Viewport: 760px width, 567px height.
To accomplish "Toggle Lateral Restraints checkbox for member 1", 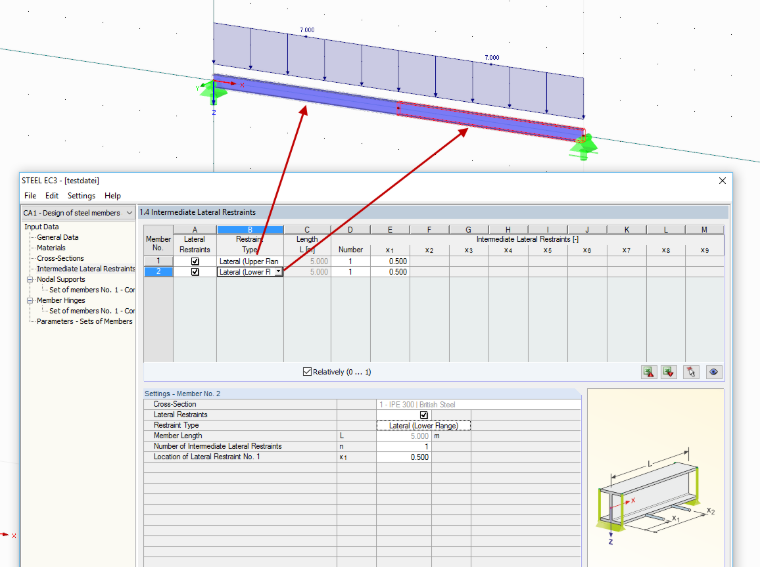I will coord(195,261).
